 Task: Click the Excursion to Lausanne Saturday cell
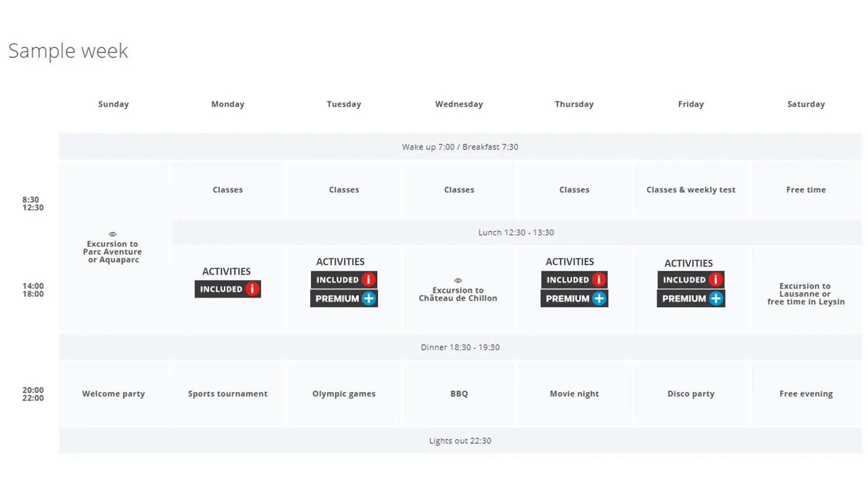[x=806, y=294]
